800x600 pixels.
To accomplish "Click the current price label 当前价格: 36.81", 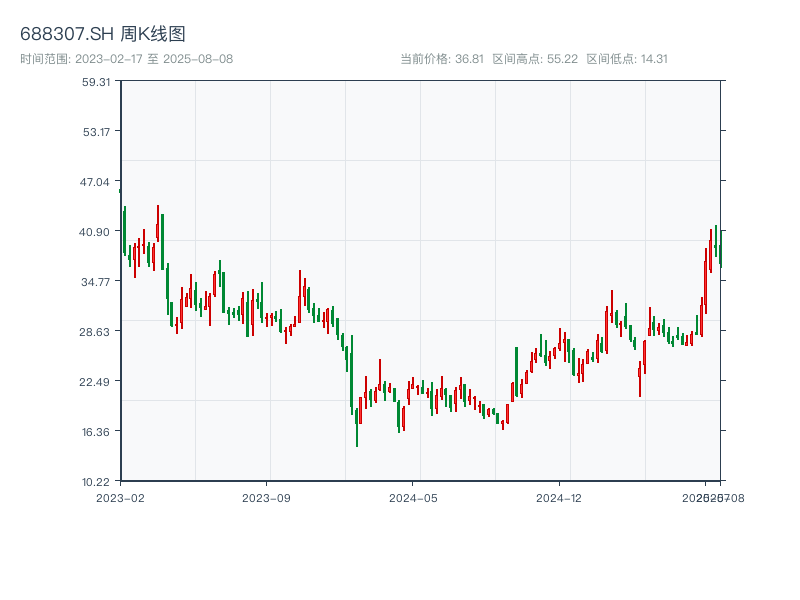I will click(x=442, y=59).
